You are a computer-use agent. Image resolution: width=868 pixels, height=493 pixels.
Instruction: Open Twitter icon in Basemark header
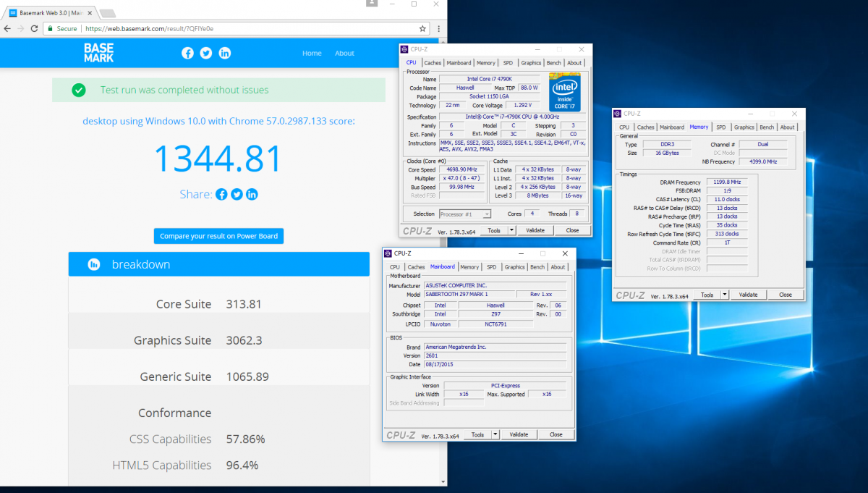(x=206, y=53)
